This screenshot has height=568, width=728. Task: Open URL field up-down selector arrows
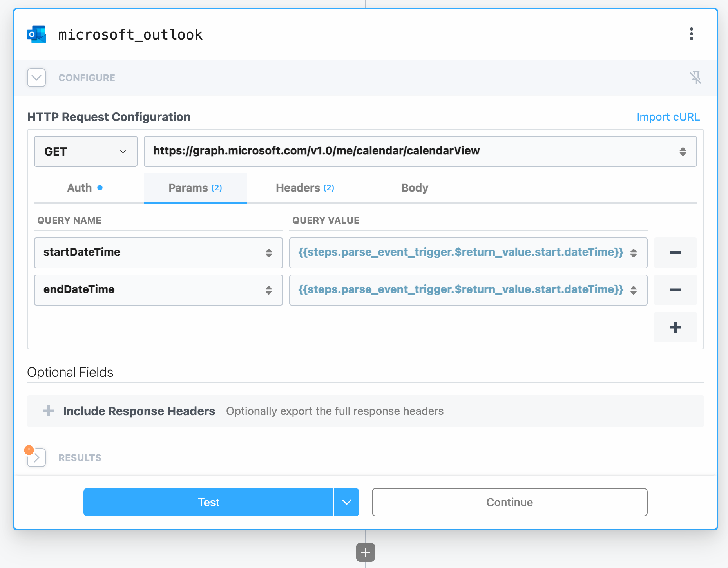[683, 152]
